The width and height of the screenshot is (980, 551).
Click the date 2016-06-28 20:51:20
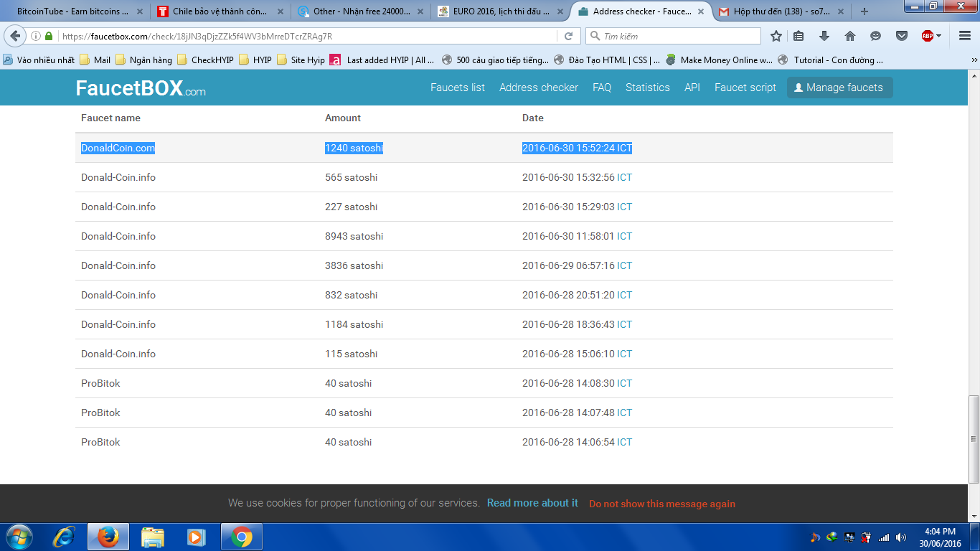pos(568,295)
